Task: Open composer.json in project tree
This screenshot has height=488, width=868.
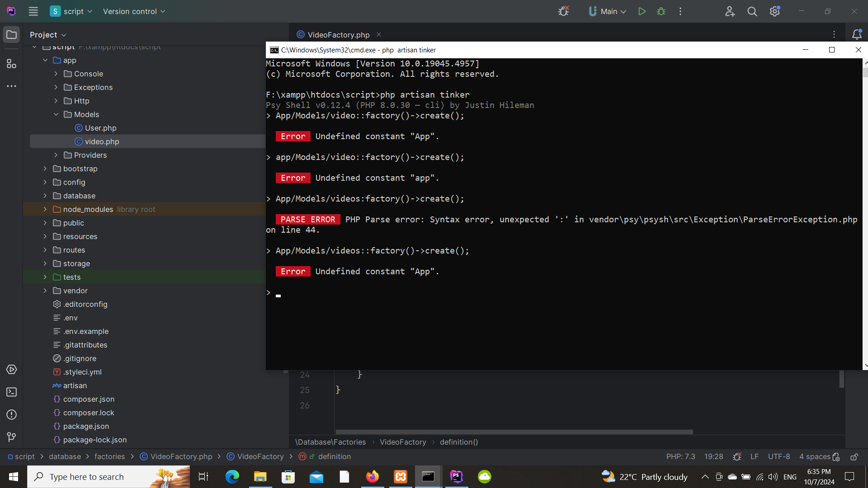Action: (89, 399)
